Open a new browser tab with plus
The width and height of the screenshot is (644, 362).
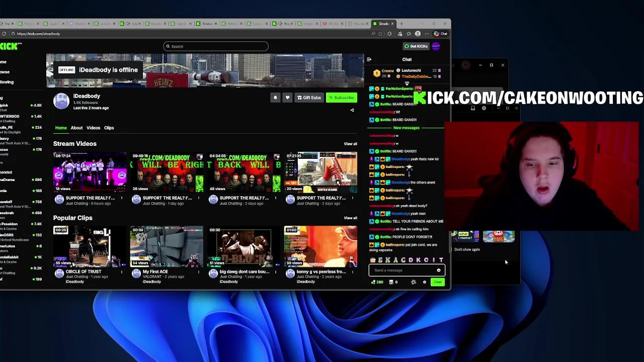coord(401,24)
